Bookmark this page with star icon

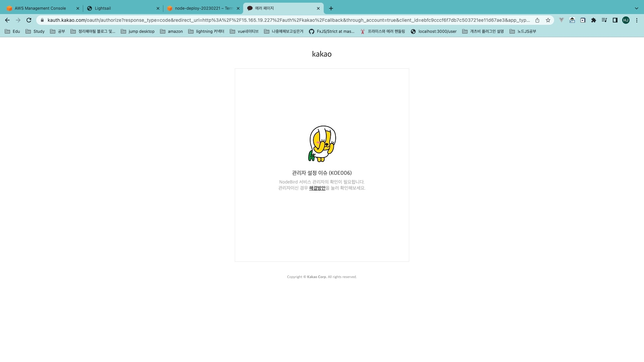pyautogui.click(x=548, y=20)
